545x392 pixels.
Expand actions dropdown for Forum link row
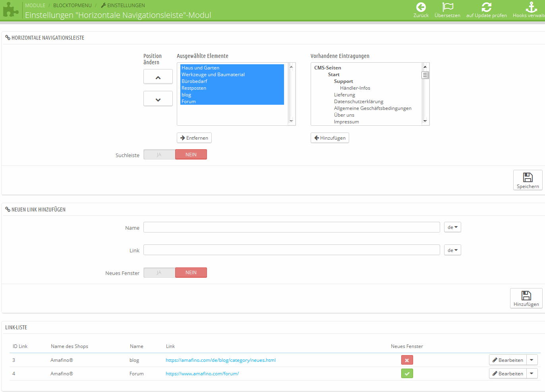pyautogui.click(x=532, y=373)
